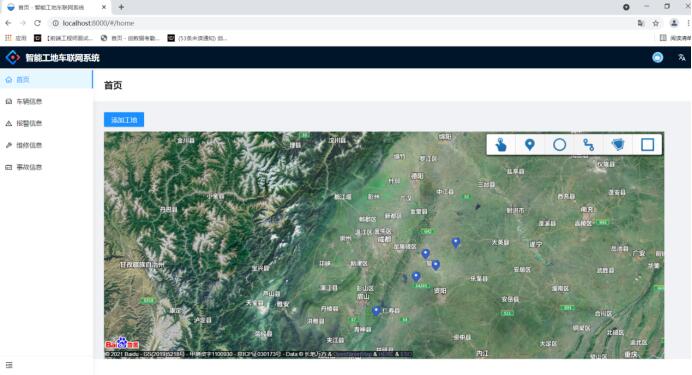692x375 pixels.
Task: Select the marker pin drawing tool
Action: pyautogui.click(x=530, y=145)
